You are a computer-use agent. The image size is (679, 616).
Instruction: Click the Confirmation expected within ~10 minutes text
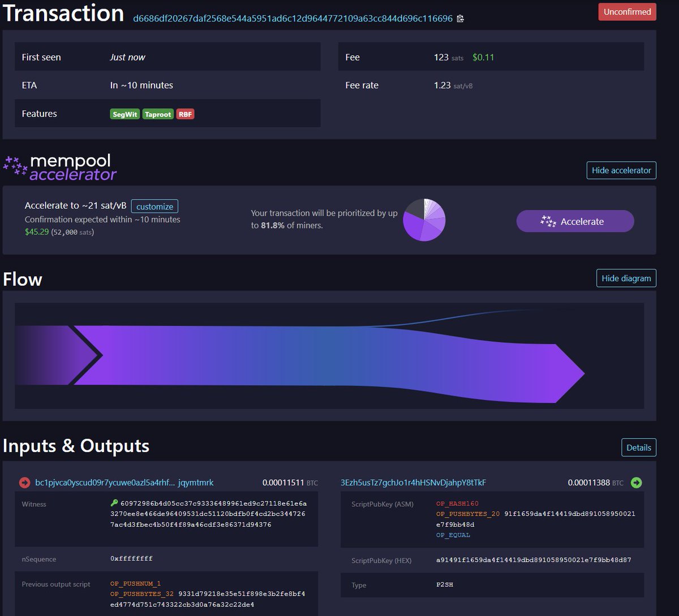(x=102, y=219)
